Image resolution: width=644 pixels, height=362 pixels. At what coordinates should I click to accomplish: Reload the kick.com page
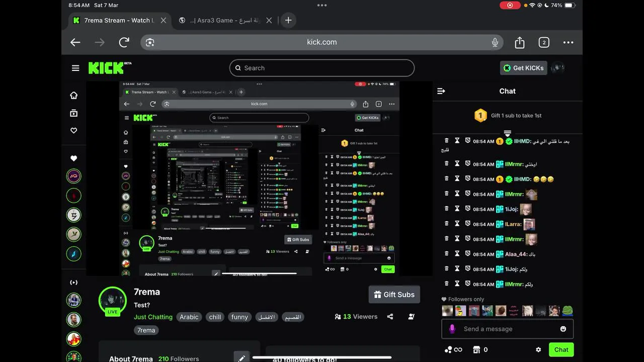pos(124,42)
